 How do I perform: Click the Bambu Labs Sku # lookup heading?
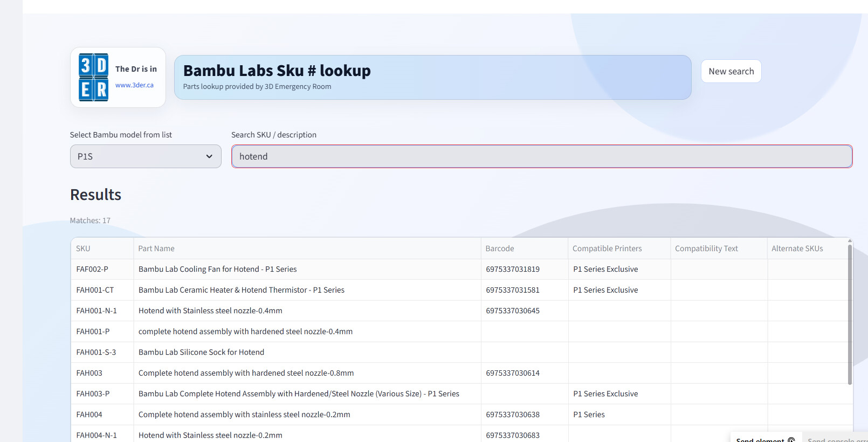tap(277, 71)
